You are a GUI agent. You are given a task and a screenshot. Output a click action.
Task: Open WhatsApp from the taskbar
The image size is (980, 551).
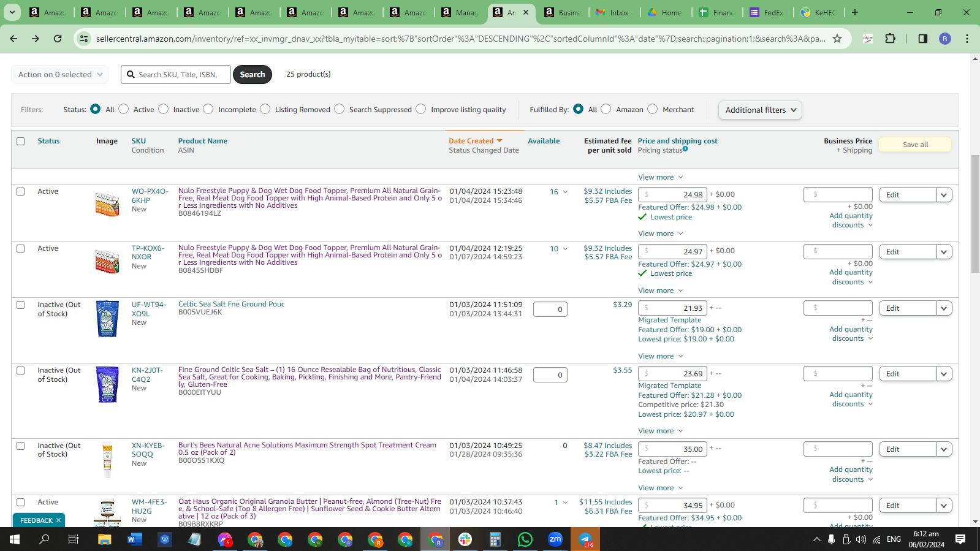pos(525,539)
